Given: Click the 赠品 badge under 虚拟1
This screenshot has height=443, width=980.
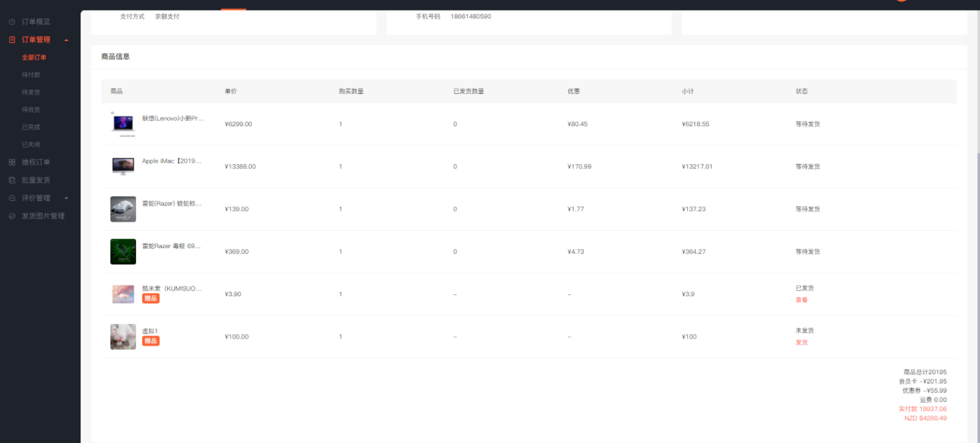Looking at the screenshot, I should click(151, 341).
